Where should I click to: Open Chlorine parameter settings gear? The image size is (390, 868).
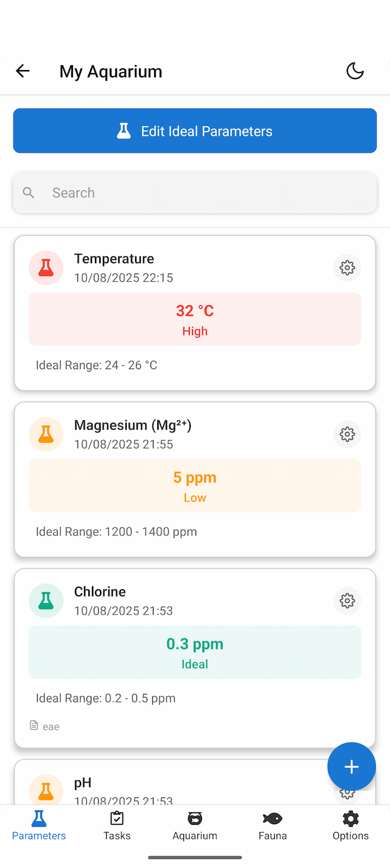click(347, 601)
